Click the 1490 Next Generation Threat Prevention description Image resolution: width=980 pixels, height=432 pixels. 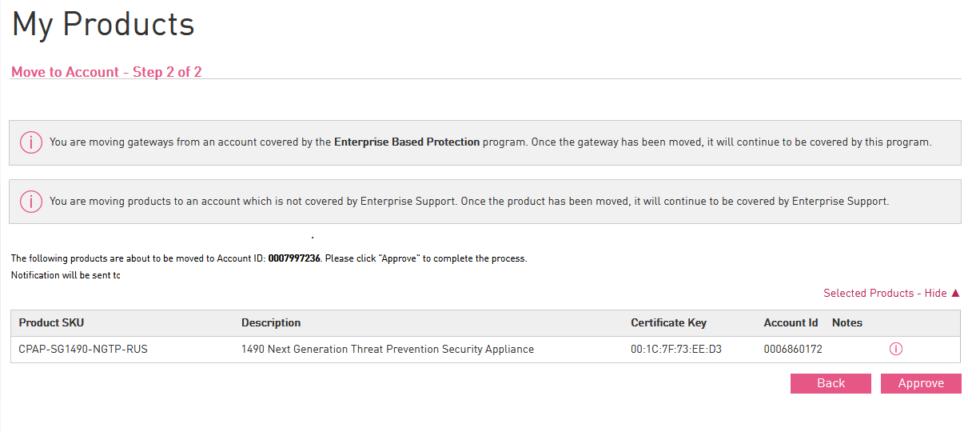pyautogui.click(x=388, y=350)
